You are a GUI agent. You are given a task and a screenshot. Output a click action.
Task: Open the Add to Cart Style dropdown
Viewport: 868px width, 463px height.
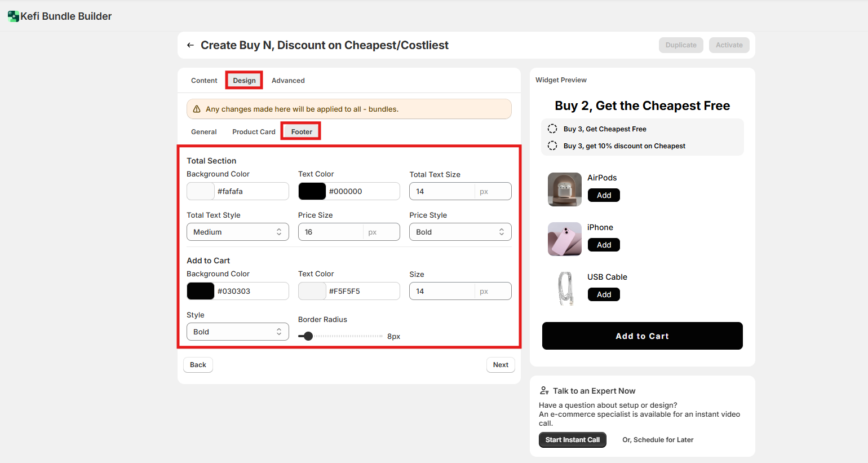click(237, 332)
